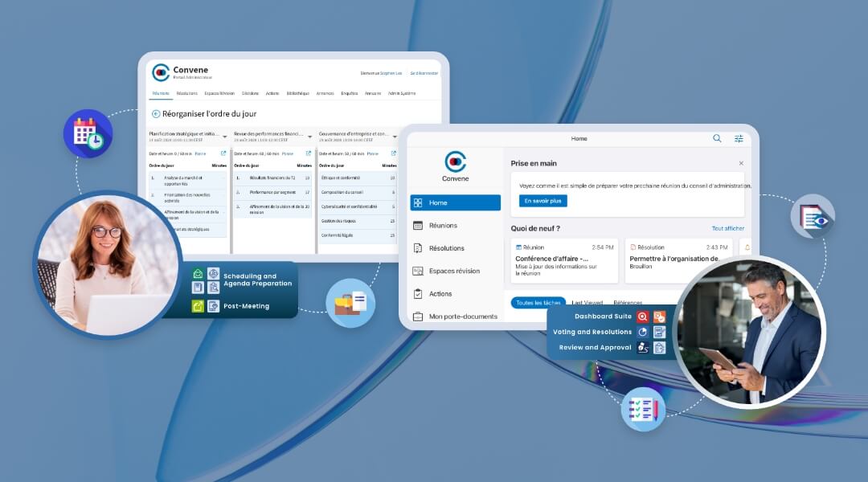The image size is (868, 482).
Task: Open the Enquêtes tab
Action: point(350,93)
